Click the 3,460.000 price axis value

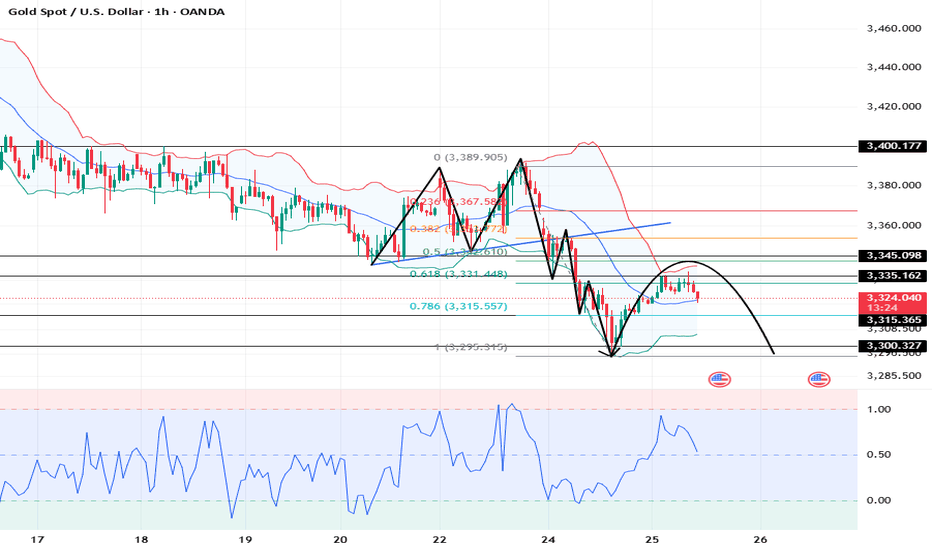coord(894,28)
